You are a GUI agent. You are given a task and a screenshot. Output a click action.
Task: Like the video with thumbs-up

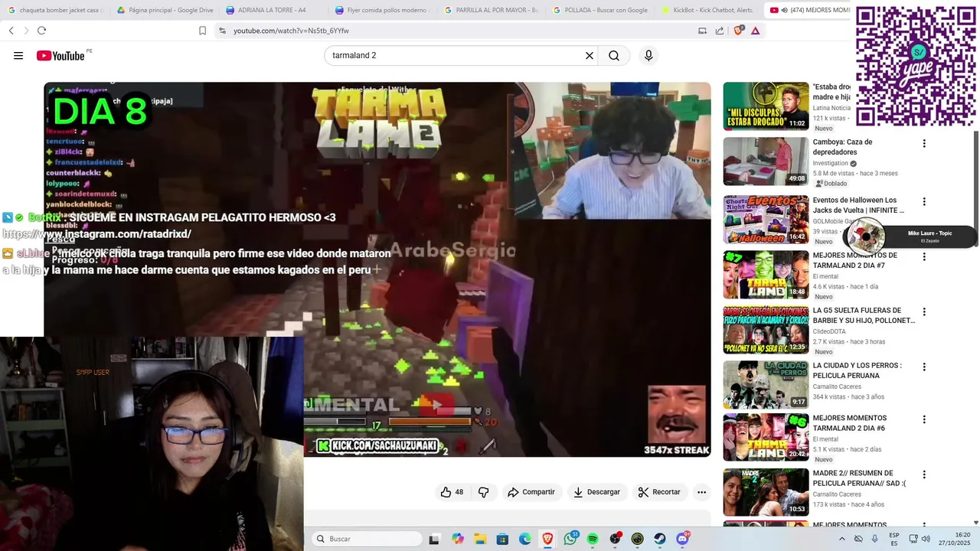[x=452, y=492]
